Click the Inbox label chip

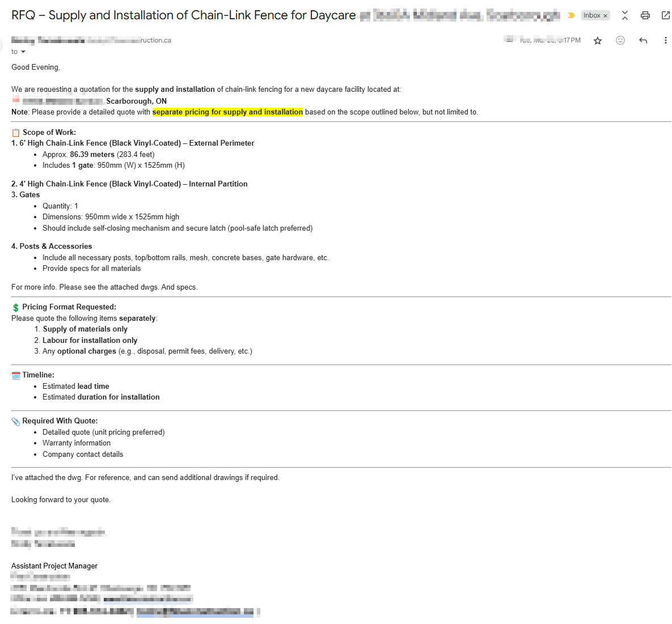click(x=591, y=15)
